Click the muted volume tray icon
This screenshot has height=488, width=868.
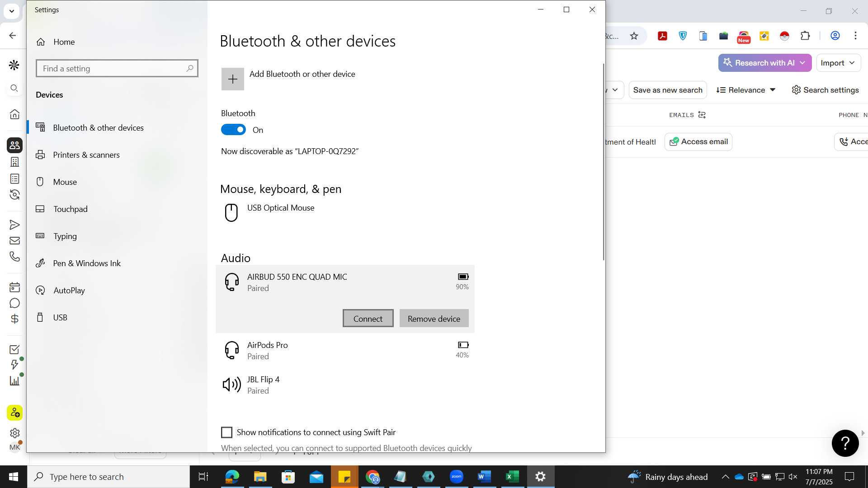pos(793,477)
